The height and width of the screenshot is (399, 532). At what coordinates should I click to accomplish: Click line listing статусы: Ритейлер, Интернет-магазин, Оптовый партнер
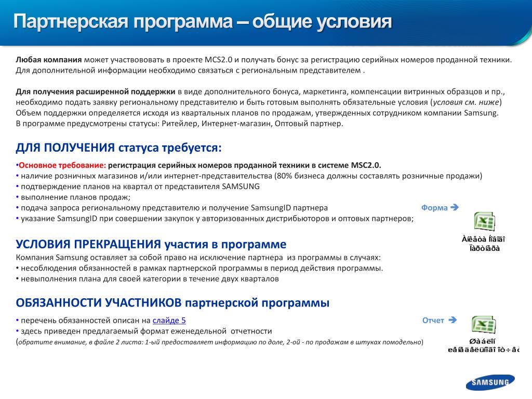pos(179,124)
